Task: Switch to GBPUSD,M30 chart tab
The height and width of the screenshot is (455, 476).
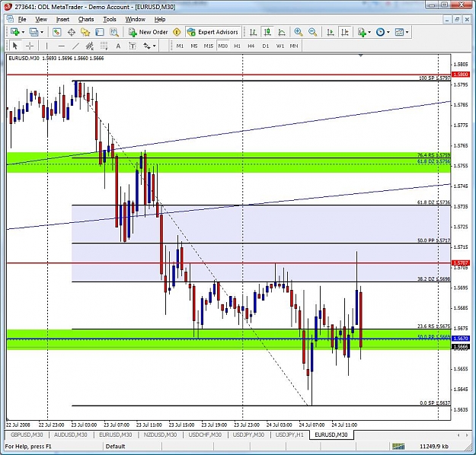Action: [x=27, y=434]
